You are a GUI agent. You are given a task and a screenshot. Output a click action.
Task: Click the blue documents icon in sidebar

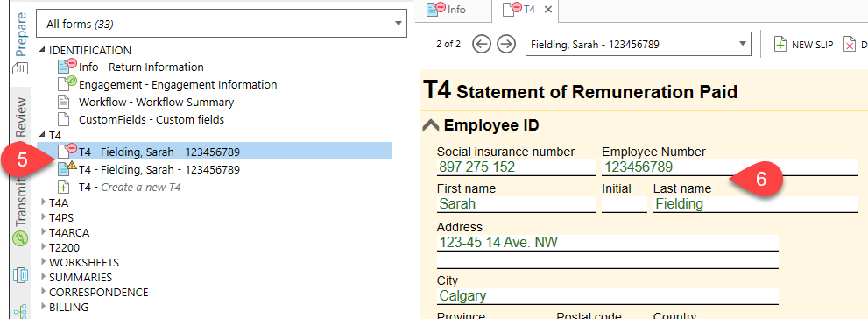[20, 275]
